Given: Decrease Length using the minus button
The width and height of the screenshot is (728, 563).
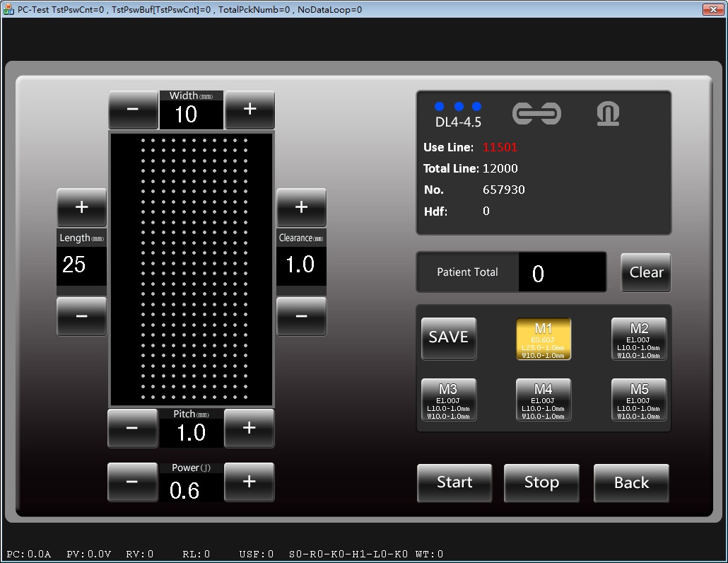Looking at the screenshot, I should click(x=81, y=316).
